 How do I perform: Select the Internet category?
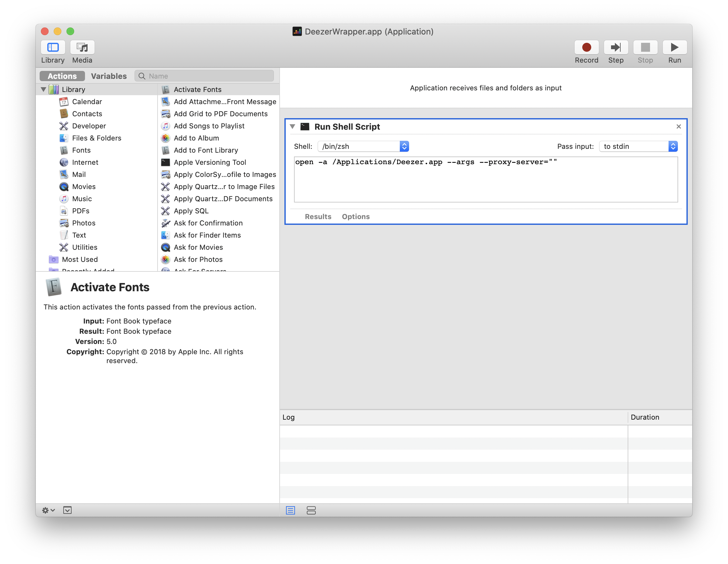tap(85, 162)
